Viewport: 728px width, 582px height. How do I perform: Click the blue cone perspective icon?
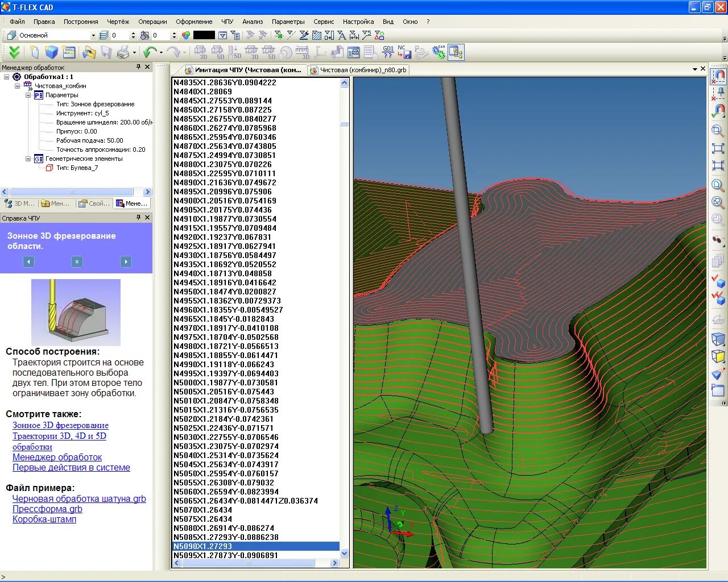point(718,373)
